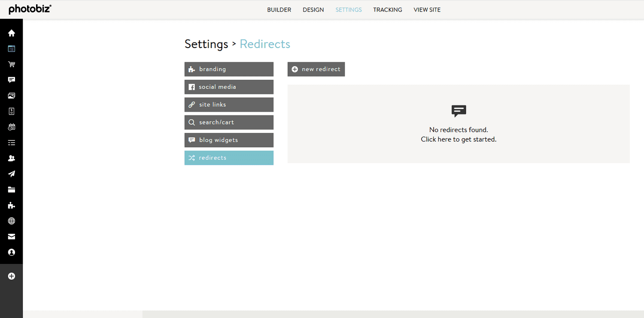Click the home icon in the sidebar
Screen dimensions: 644x318
click(12, 33)
